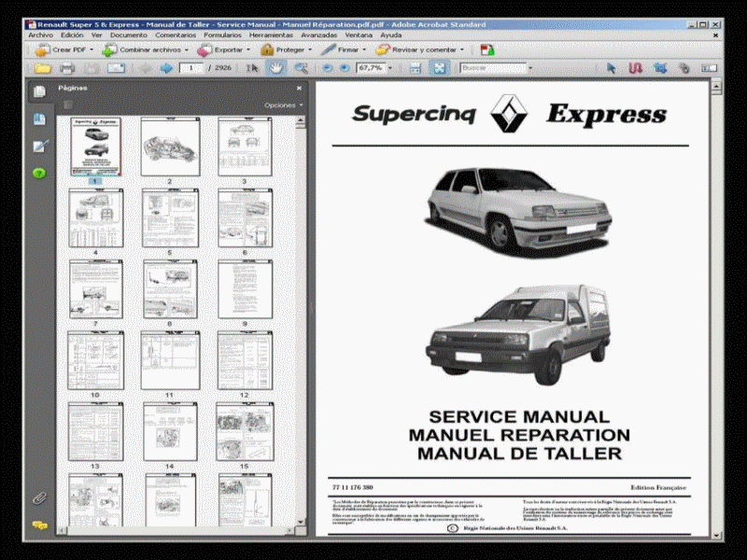The image size is (747, 560).
Task: Select the text selection tool
Action: [251, 68]
